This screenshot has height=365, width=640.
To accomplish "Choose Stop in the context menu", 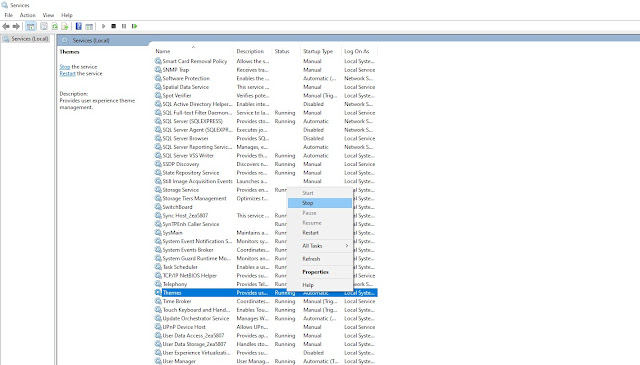I will tap(320, 203).
